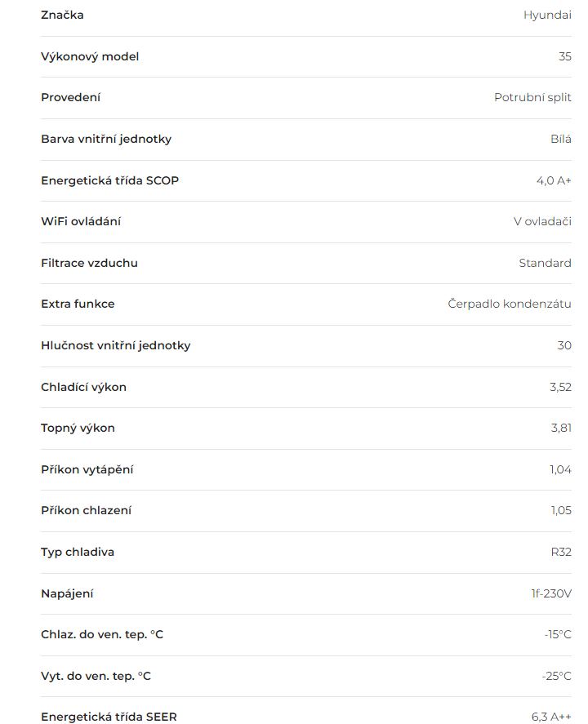Screen dimensions: 588x724
Task: Click the 4,0 A+ value
Action: pos(554,180)
